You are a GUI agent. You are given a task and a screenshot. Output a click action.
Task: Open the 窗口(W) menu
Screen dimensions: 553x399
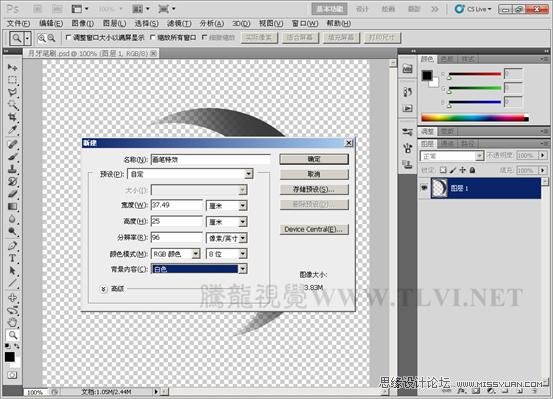(x=305, y=23)
